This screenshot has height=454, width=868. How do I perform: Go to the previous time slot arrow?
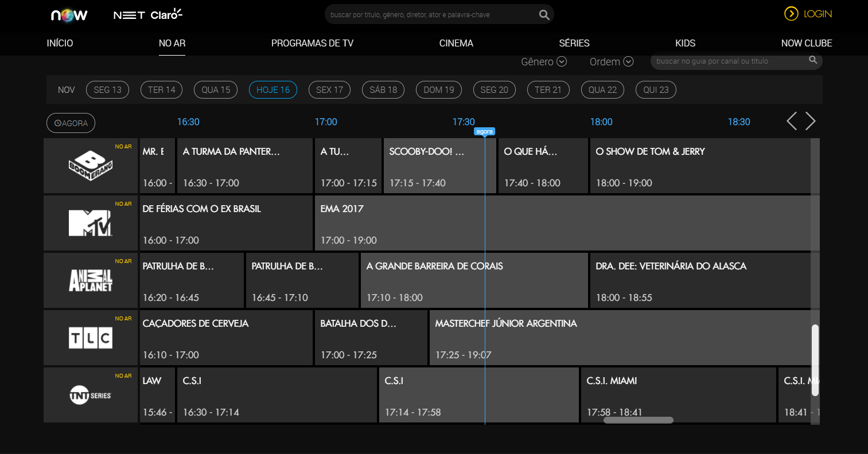pos(792,121)
